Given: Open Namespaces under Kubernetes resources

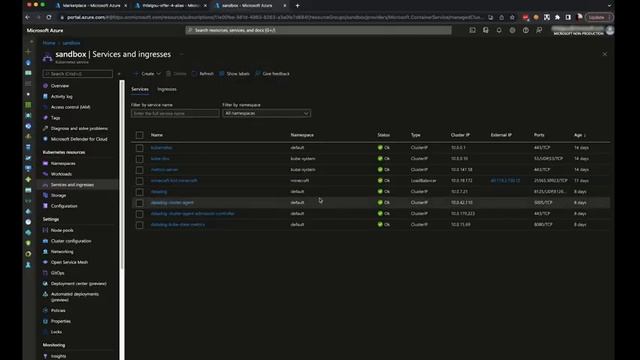Looking at the screenshot, I should pos(63,163).
